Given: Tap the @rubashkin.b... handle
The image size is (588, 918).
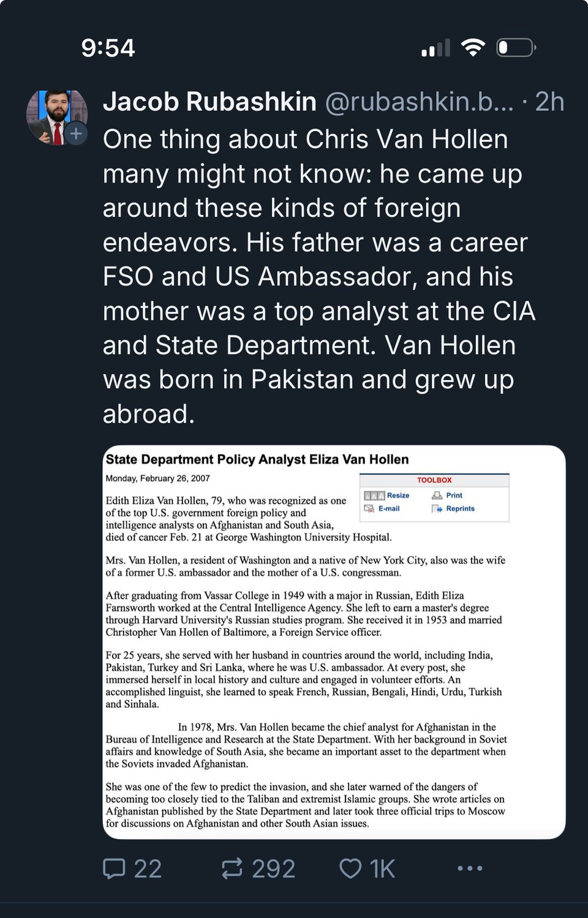Looking at the screenshot, I should (419, 102).
